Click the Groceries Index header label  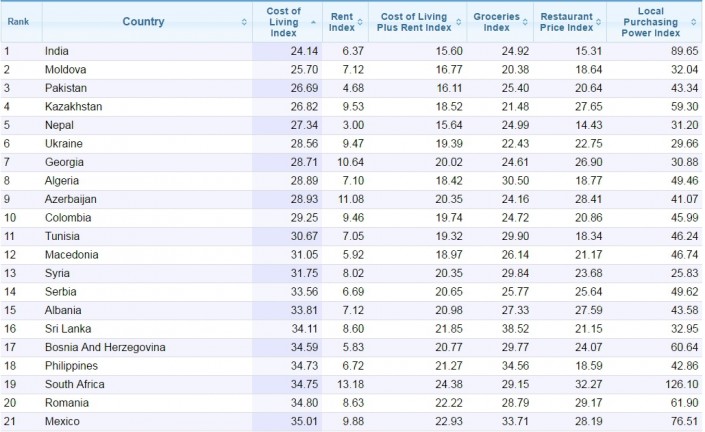pyautogui.click(x=497, y=22)
